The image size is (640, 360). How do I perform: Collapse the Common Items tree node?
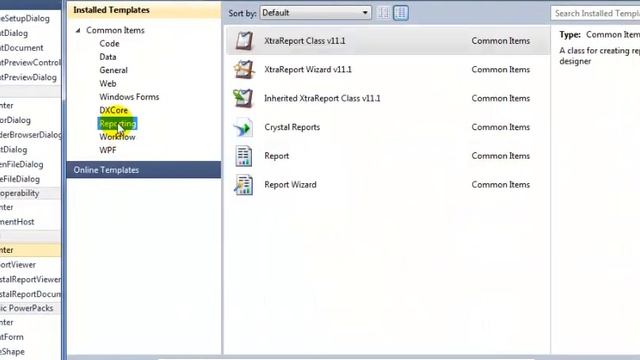point(78,30)
